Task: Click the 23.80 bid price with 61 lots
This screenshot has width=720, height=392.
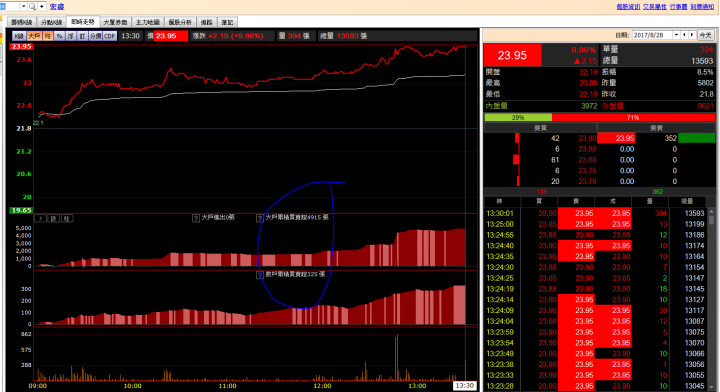Action: pos(587,160)
